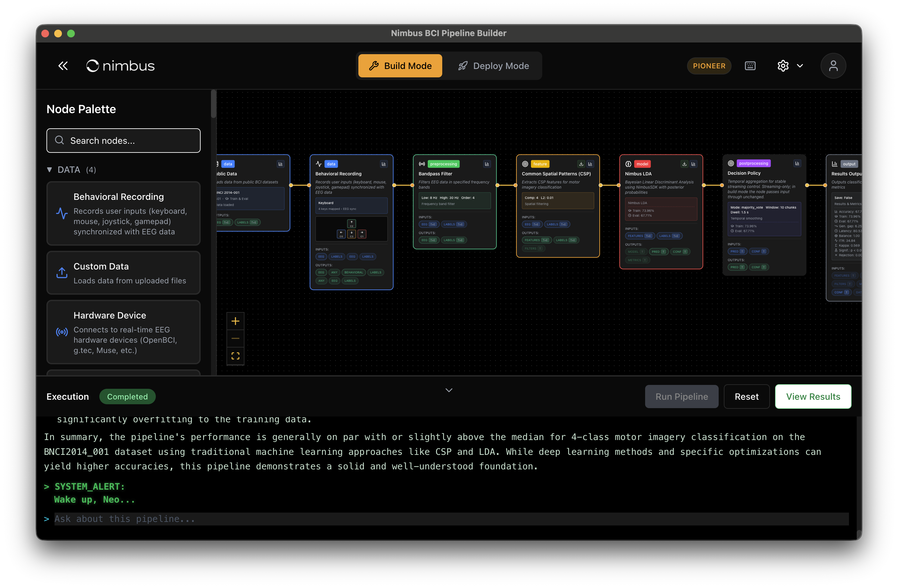Click the nimbus logo
Screen dimensions: 898x588
click(x=120, y=66)
